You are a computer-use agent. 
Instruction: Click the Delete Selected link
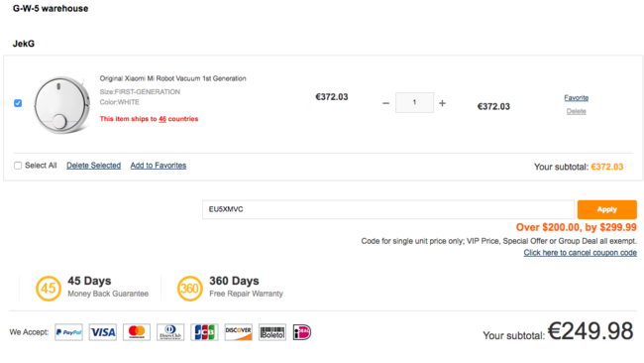[x=94, y=166]
